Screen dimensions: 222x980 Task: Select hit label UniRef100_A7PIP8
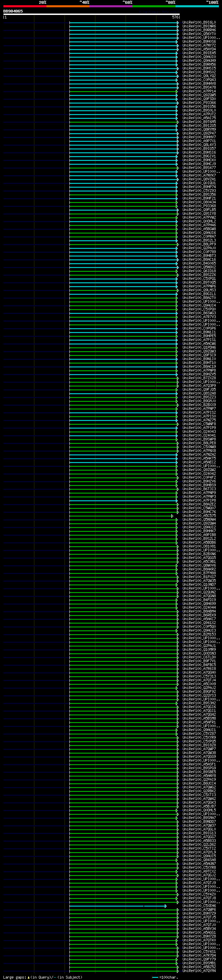(x=199, y=500)
